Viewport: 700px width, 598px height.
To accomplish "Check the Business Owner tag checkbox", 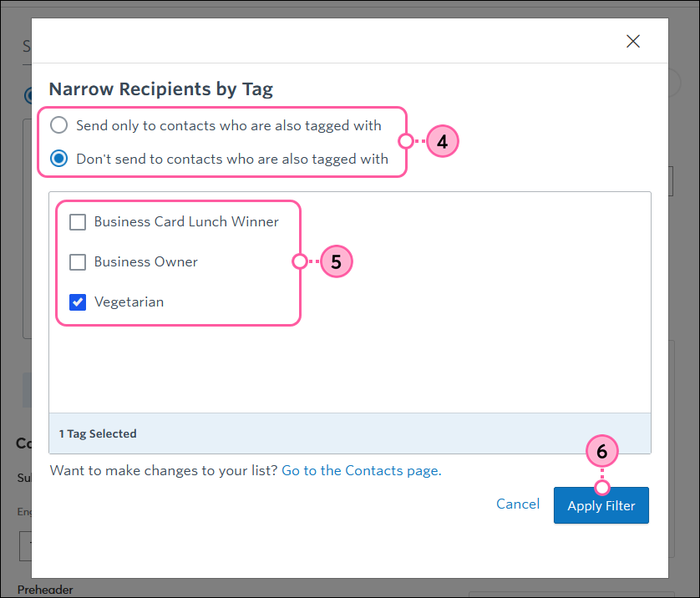I will click(x=78, y=262).
